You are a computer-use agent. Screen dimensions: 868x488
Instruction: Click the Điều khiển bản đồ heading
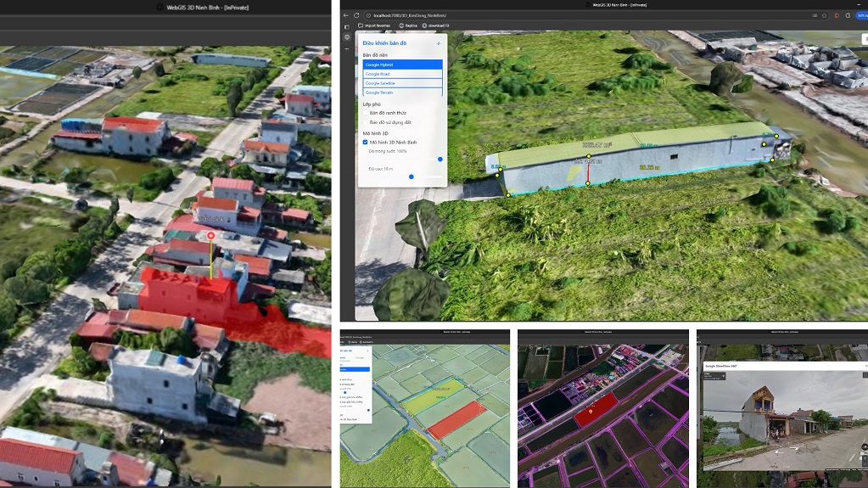[x=384, y=43]
